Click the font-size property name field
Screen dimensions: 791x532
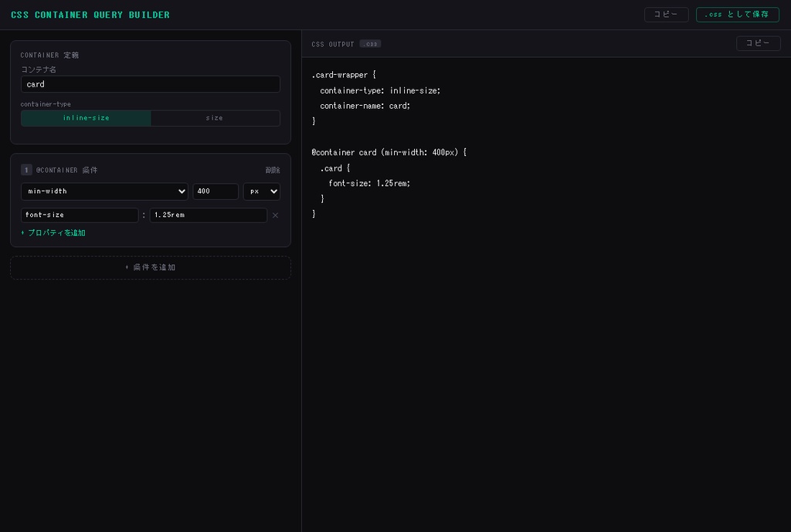click(x=80, y=215)
